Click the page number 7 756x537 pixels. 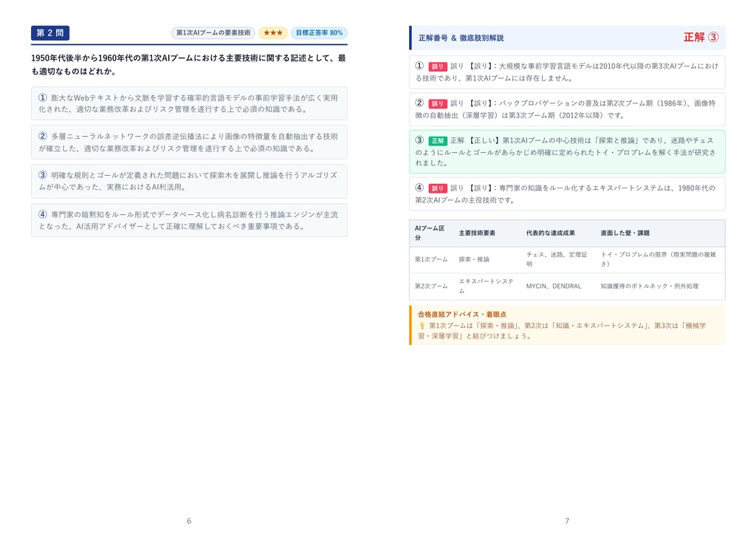(567, 521)
